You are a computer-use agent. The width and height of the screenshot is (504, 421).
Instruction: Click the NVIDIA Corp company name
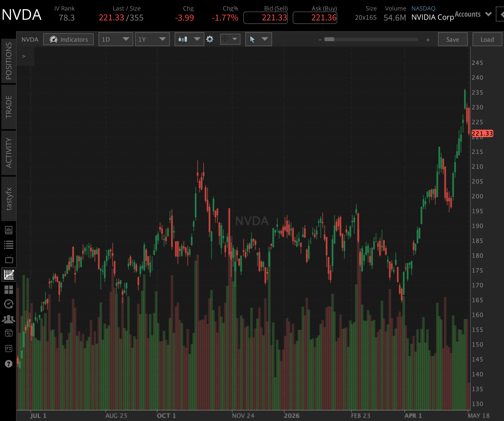coord(433,17)
